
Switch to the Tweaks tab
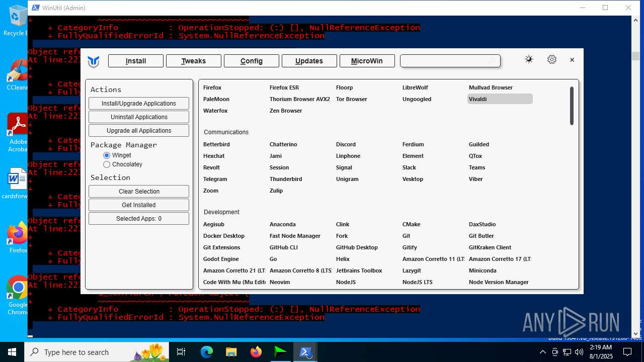click(x=194, y=61)
